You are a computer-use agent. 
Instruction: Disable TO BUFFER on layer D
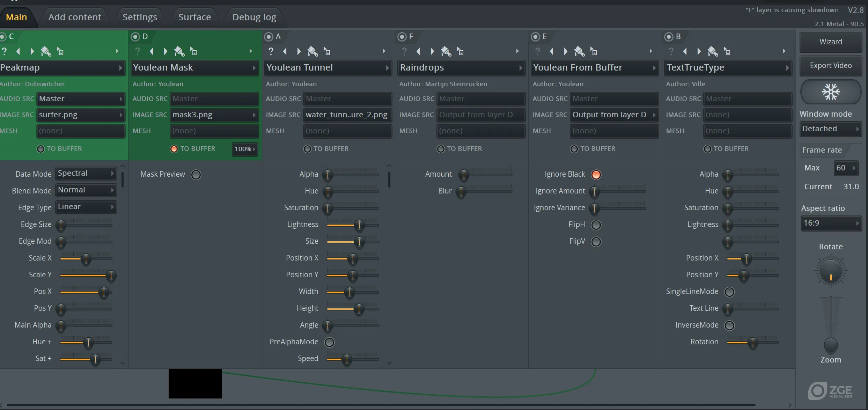click(174, 149)
